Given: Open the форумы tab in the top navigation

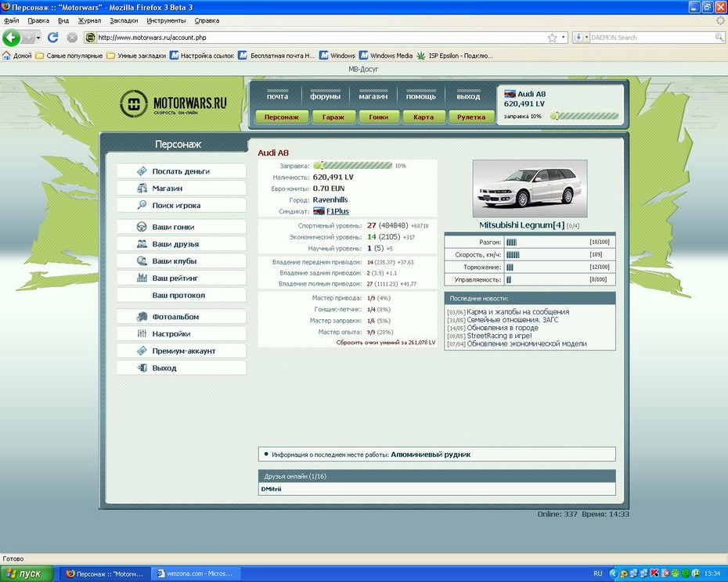Looking at the screenshot, I should pyautogui.click(x=325, y=95).
